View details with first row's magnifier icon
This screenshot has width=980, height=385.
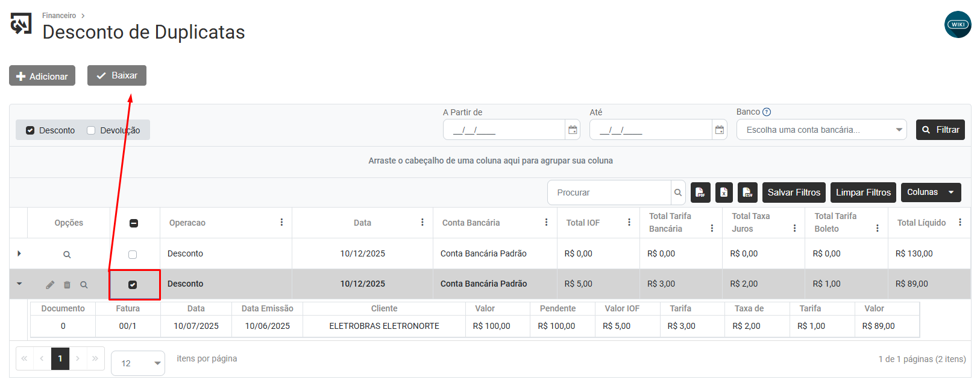67,255
